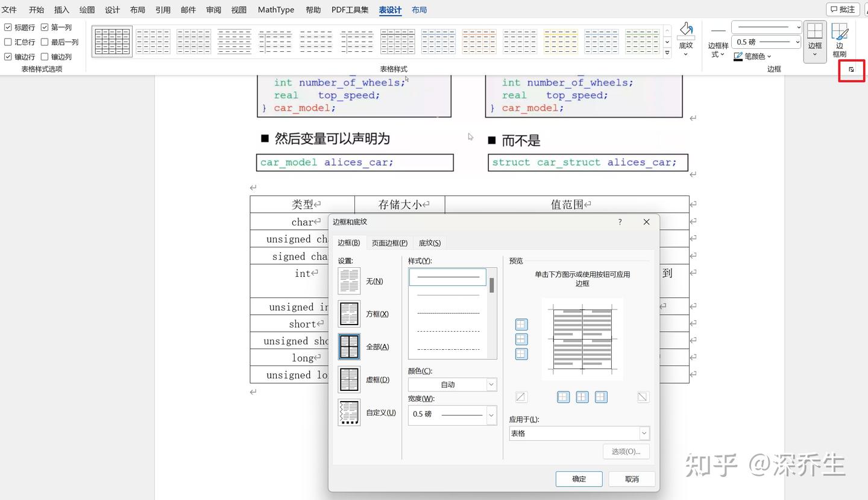The image size is (868, 500).
Task: Enable the 镶边列 banded columns checkbox
Action: 45,57
